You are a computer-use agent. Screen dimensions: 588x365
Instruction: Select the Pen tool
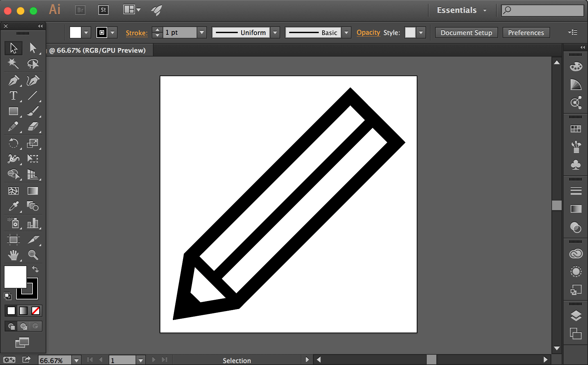[13, 80]
